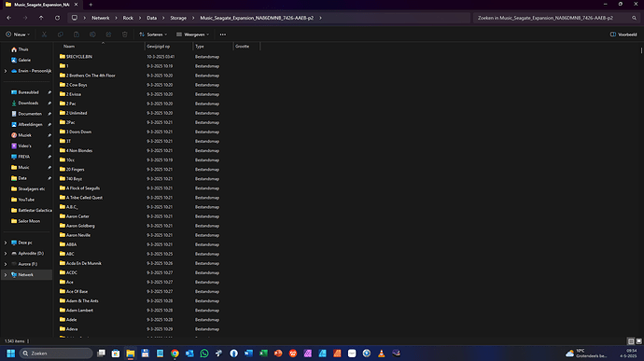The image size is (644, 361).
Task: Click Data in the breadcrumb path
Action: [151, 18]
